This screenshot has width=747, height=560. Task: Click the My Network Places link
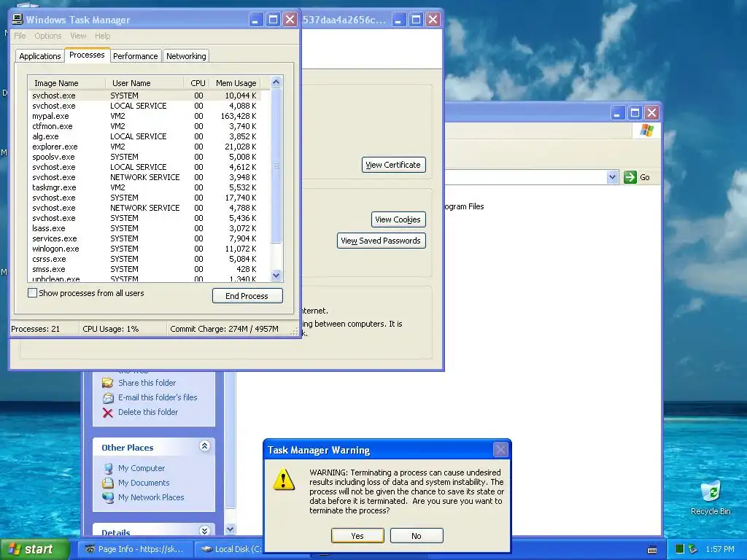(151, 497)
